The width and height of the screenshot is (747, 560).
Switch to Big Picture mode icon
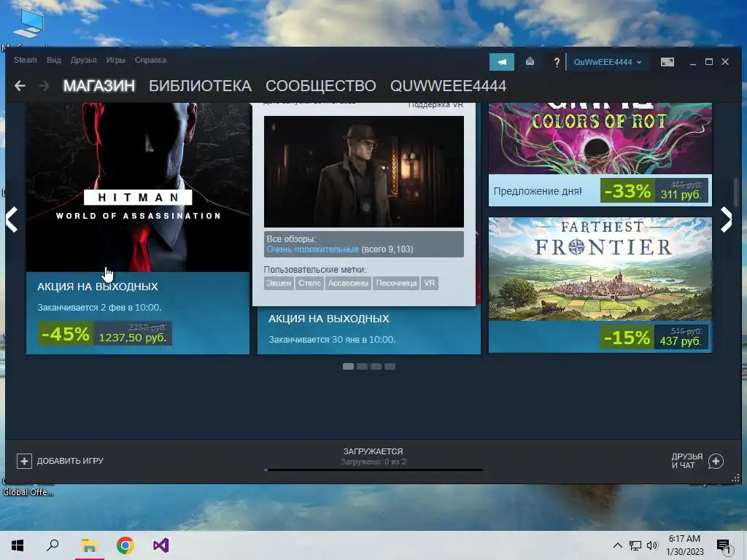[x=667, y=62]
